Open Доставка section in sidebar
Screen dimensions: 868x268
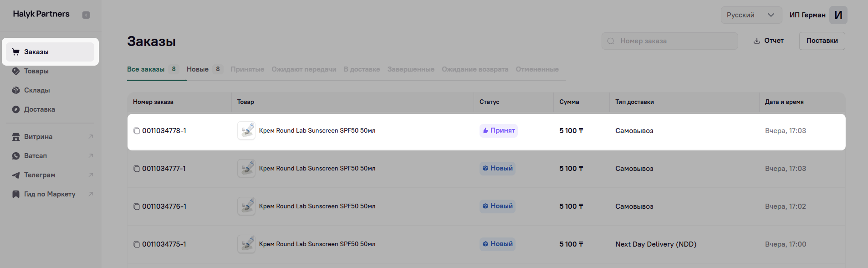click(40, 109)
